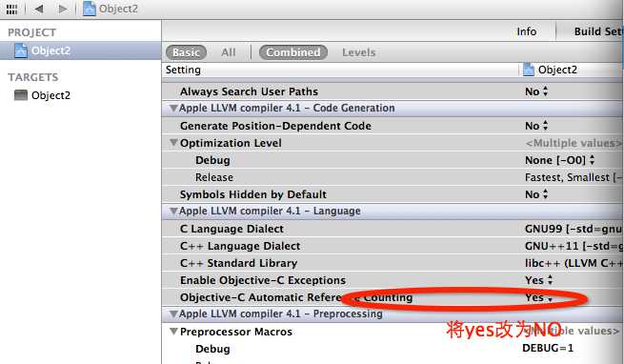This screenshot has height=364, width=624.
Task: Open Objective-C Automatic Reference Counting Yes popup
Action: pos(539,297)
